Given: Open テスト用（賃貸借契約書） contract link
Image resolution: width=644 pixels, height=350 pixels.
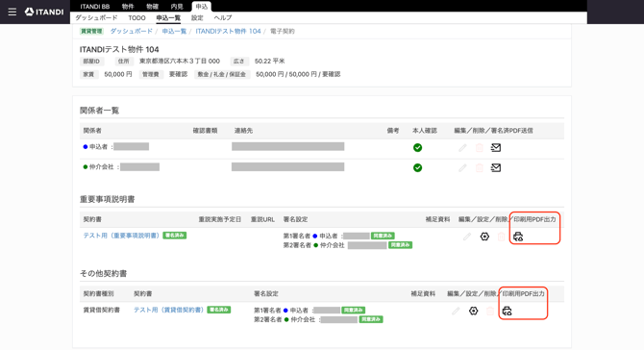Looking at the screenshot, I should click(169, 310).
